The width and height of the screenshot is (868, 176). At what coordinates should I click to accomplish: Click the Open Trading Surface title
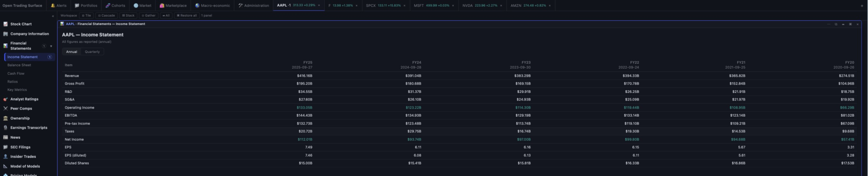pyautogui.click(x=22, y=5)
